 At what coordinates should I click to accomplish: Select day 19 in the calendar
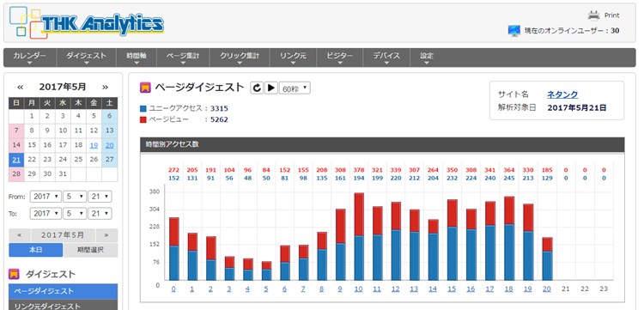(94, 145)
